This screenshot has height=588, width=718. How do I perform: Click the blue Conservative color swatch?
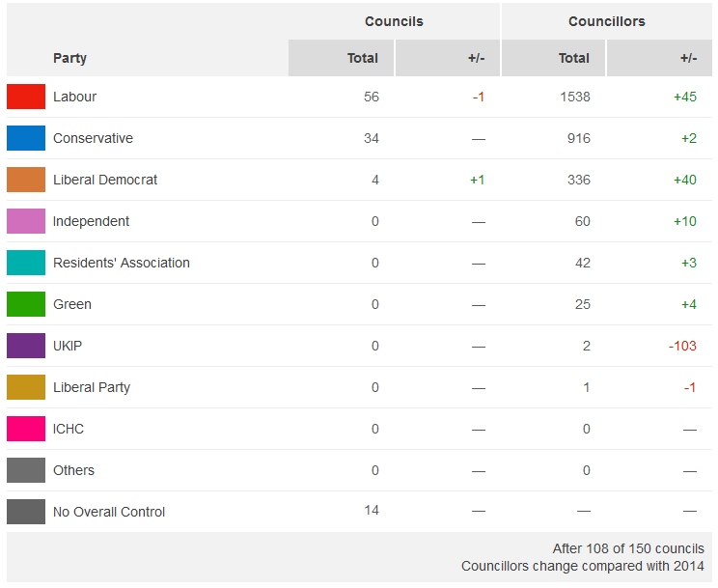(26, 138)
